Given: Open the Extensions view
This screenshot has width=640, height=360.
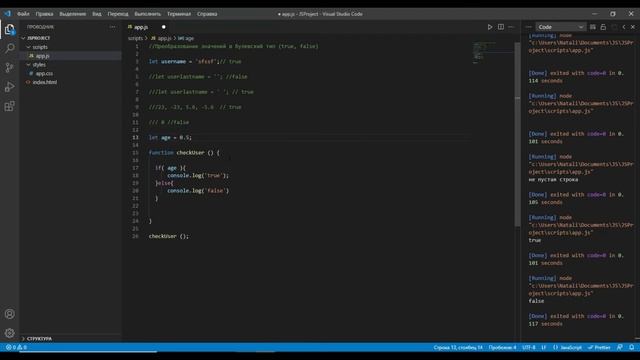Looking at the screenshot, I should [x=9, y=106].
